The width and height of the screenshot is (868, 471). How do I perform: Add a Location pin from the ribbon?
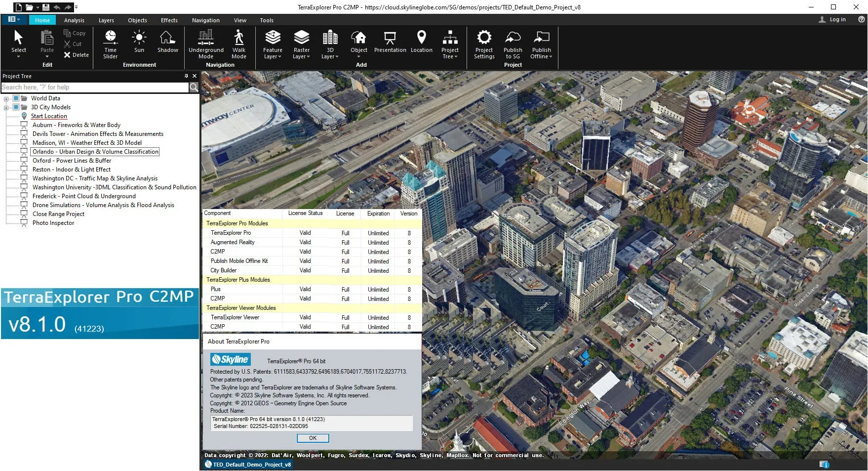click(421, 41)
